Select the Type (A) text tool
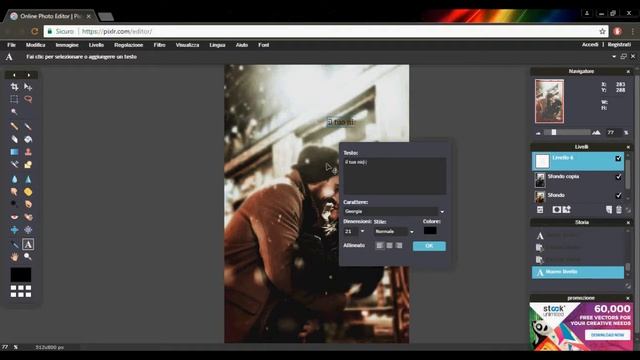Image resolution: width=640 pixels, height=360 pixels. (x=28, y=244)
